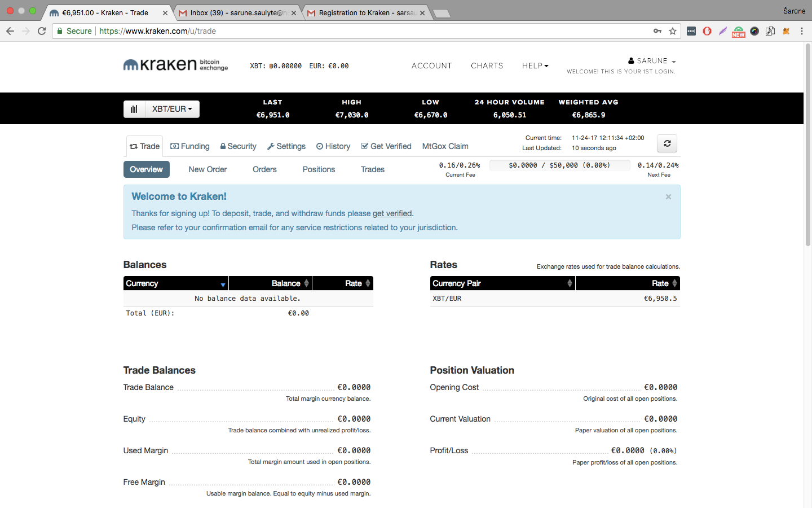This screenshot has height=508, width=812.
Task: Click the page vertical scrollbar
Action: 807,145
